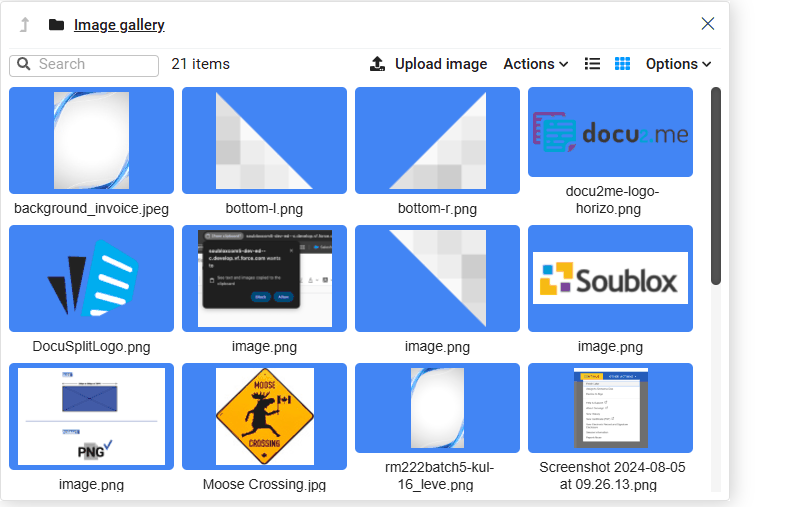The width and height of the screenshot is (789, 507).
Task: Go up one folder level arrow
Action: 25,24
